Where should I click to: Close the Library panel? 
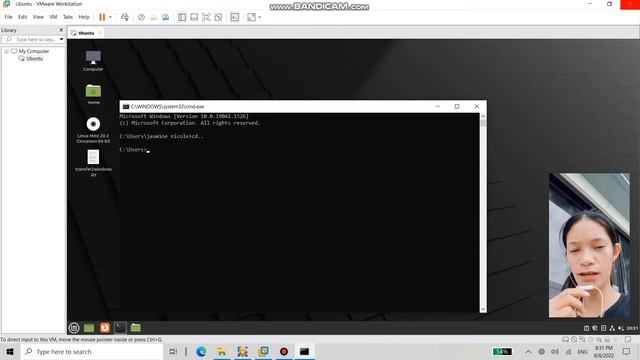tap(61, 30)
